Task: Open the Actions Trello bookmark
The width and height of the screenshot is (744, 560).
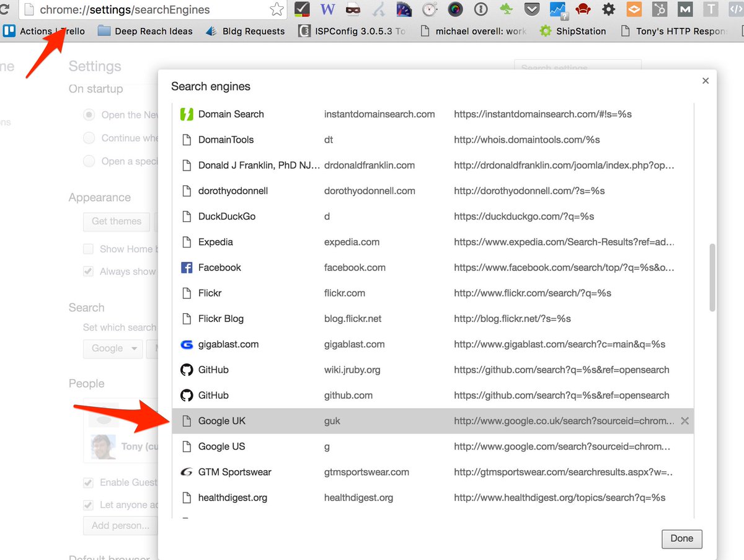Action: pos(43,31)
